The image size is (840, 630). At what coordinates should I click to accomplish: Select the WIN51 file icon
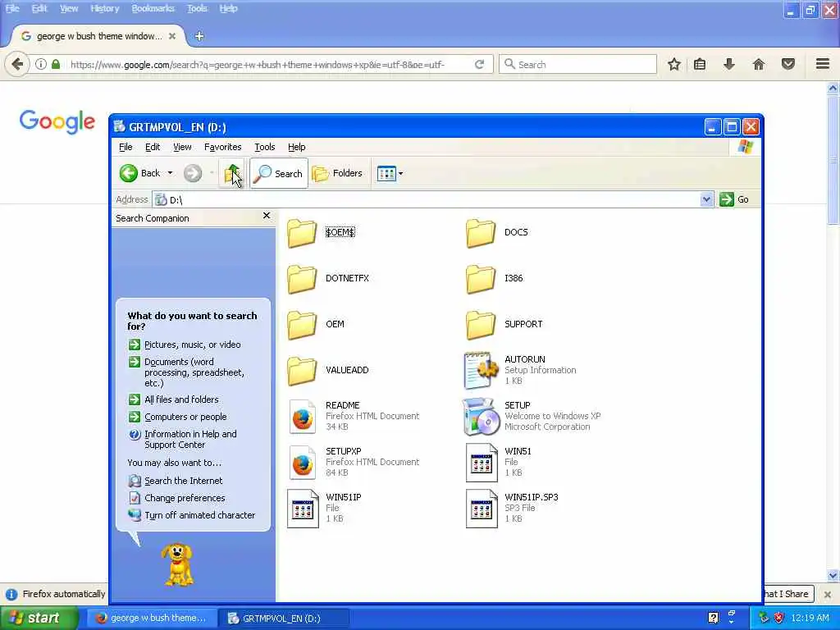click(481, 463)
